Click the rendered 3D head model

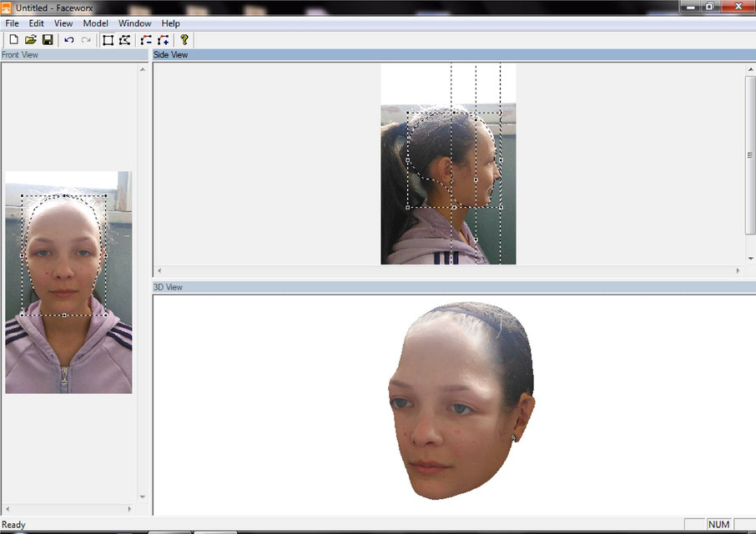click(x=460, y=400)
